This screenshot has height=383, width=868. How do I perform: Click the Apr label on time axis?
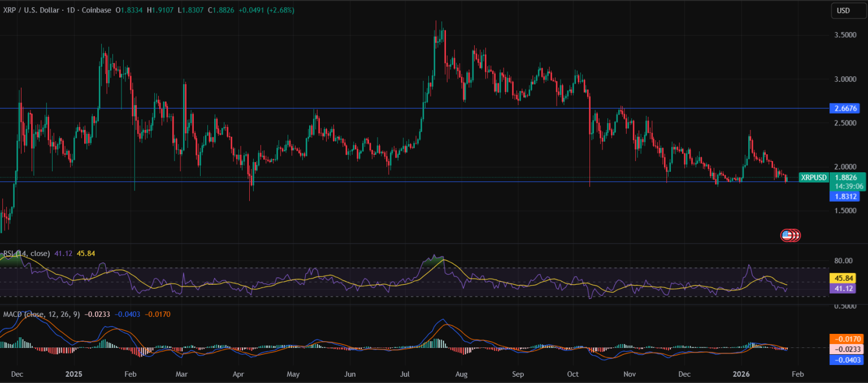click(238, 374)
